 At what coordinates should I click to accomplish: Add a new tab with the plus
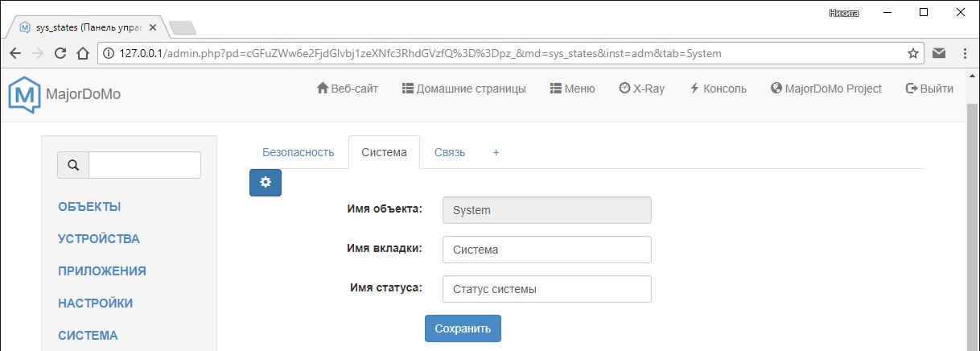coord(496,152)
